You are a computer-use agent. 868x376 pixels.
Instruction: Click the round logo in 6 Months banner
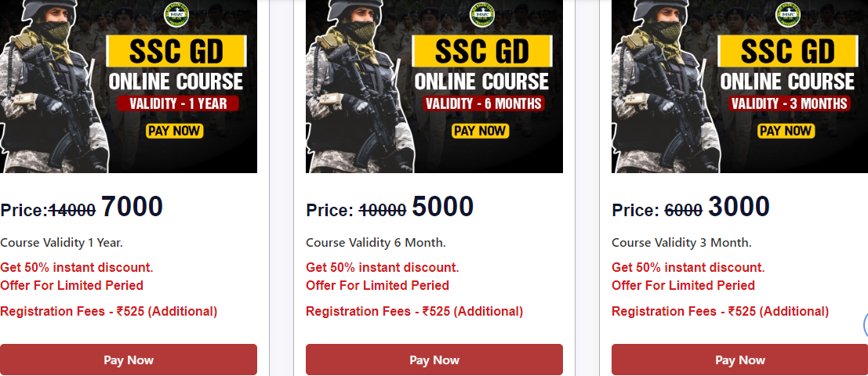482,15
